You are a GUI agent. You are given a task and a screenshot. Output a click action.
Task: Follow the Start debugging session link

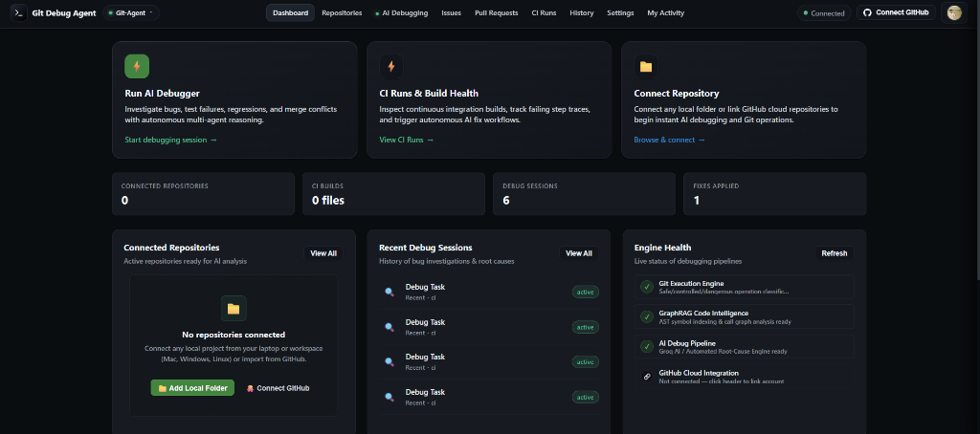tap(170, 140)
